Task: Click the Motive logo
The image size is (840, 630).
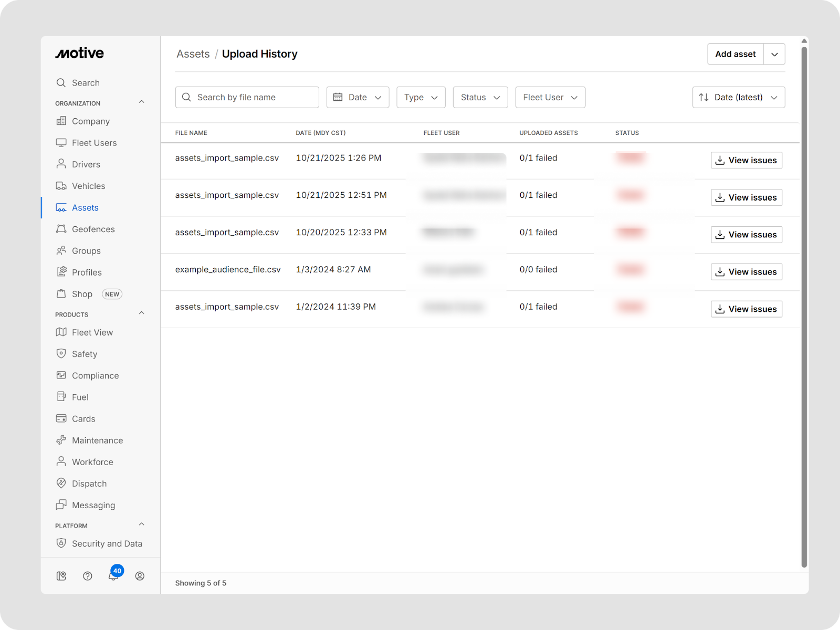Action: tap(80, 54)
